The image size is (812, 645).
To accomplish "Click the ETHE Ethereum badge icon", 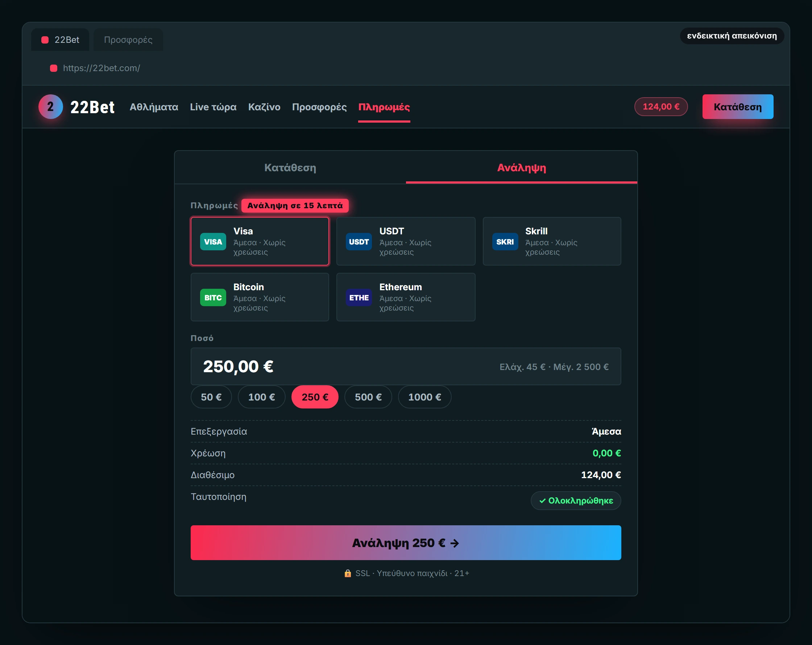I will [359, 297].
